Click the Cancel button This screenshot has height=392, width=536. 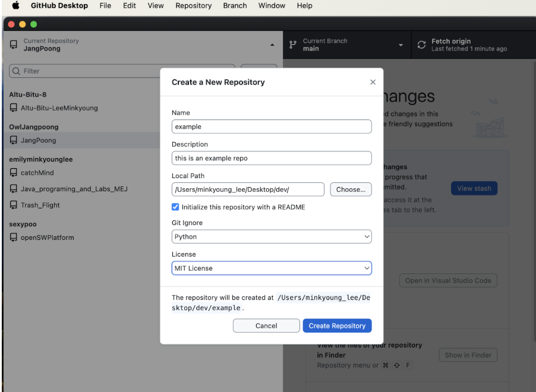266,325
